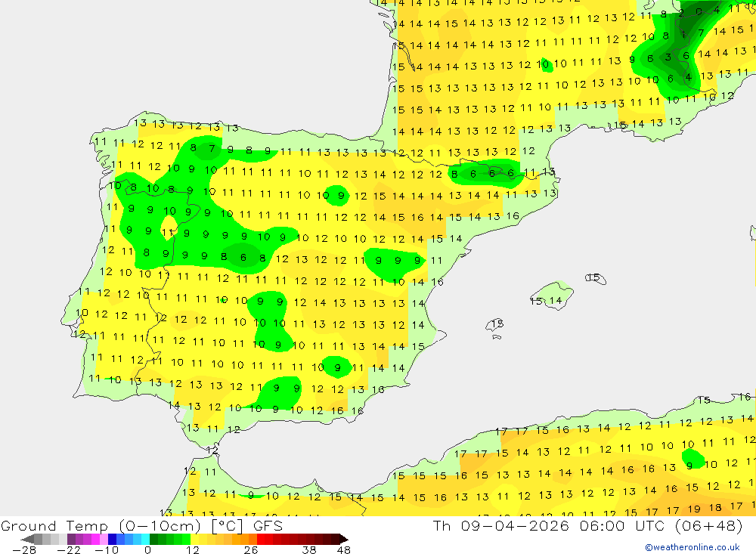This screenshot has width=756, height=554.
Task: Select the 14 value on Mallorca island
Action: tap(556, 300)
